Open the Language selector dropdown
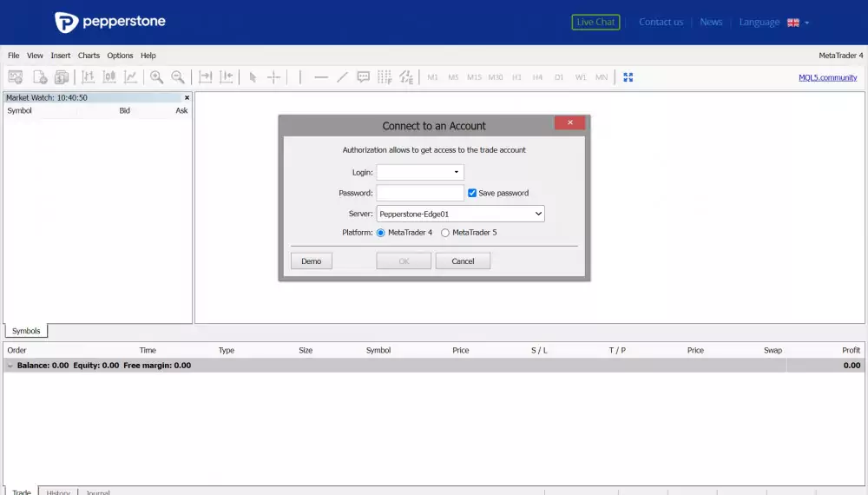The image size is (868, 495). coord(774,23)
